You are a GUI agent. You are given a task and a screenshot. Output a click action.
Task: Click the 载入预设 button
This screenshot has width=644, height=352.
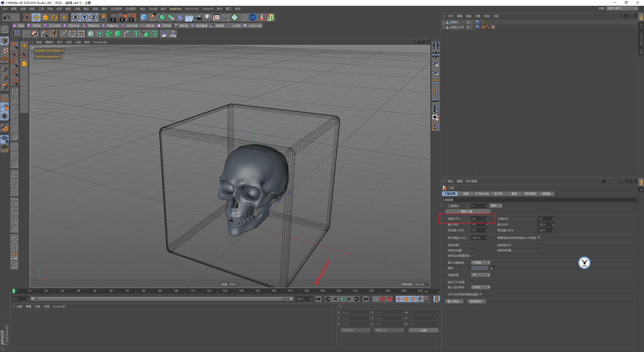pos(454,301)
